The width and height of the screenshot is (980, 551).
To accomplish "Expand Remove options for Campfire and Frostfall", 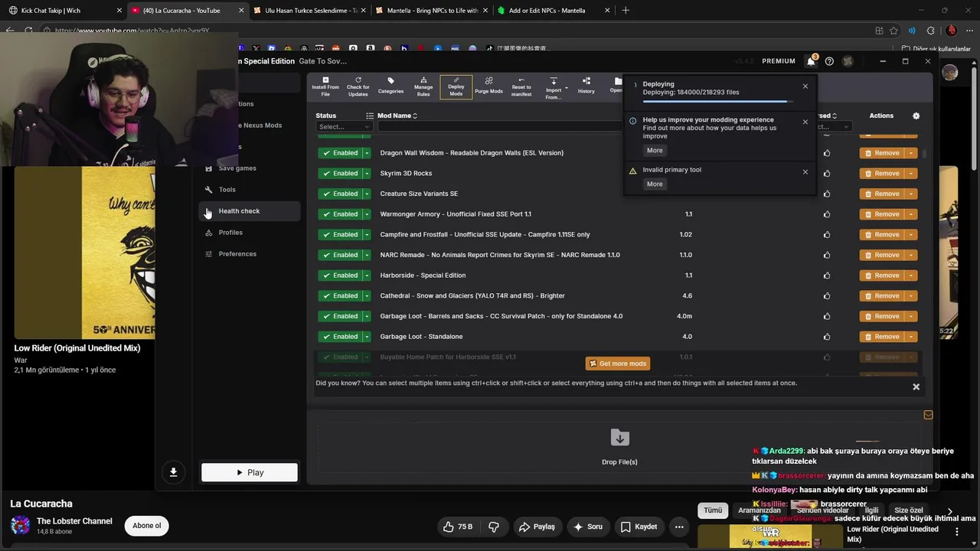I will point(911,235).
